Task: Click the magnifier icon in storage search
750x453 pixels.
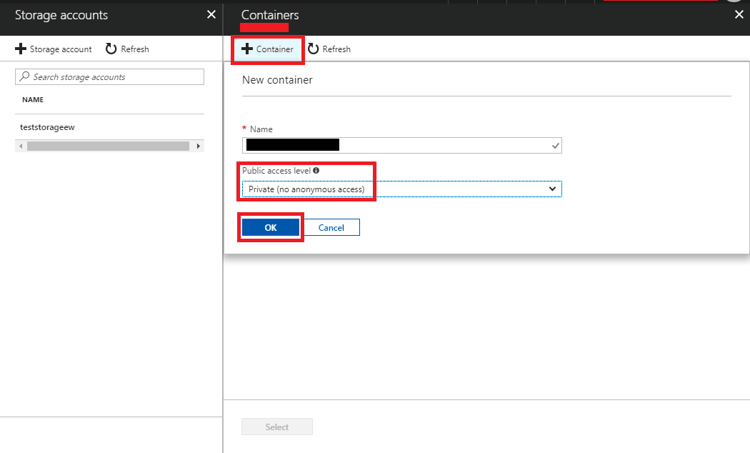Action: (24, 77)
